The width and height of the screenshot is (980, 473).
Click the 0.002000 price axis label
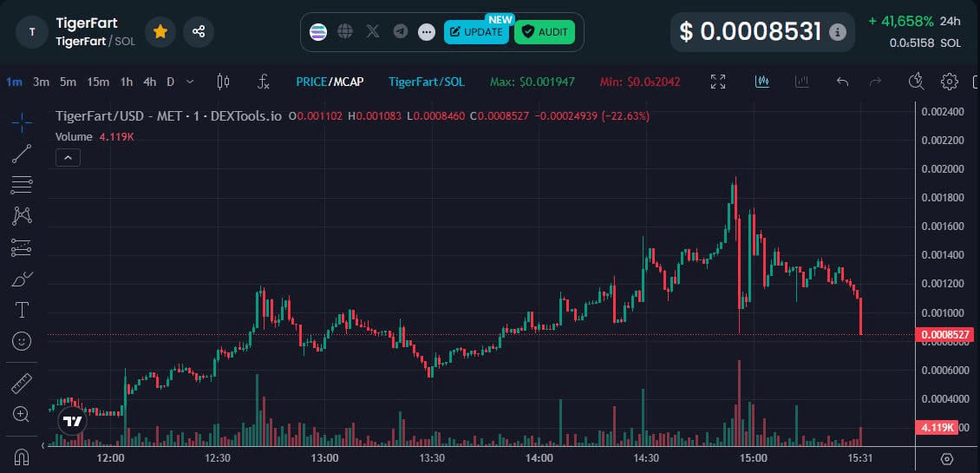click(x=943, y=169)
